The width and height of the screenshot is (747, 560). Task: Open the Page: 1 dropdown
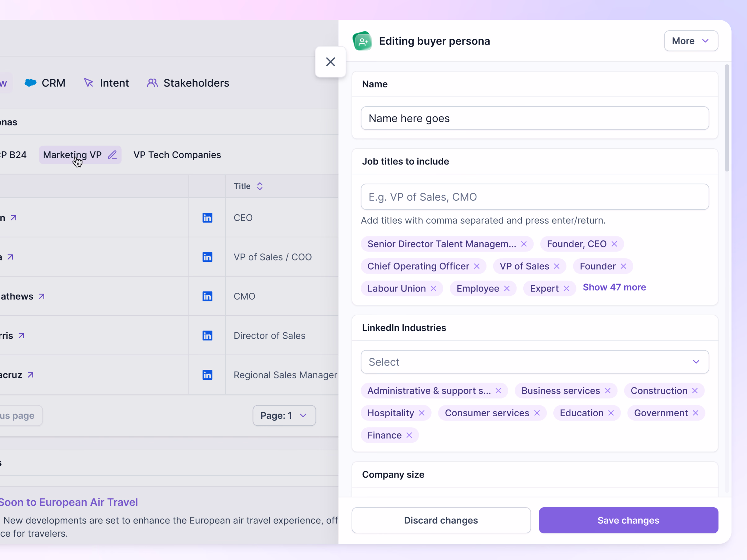[284, 416]
